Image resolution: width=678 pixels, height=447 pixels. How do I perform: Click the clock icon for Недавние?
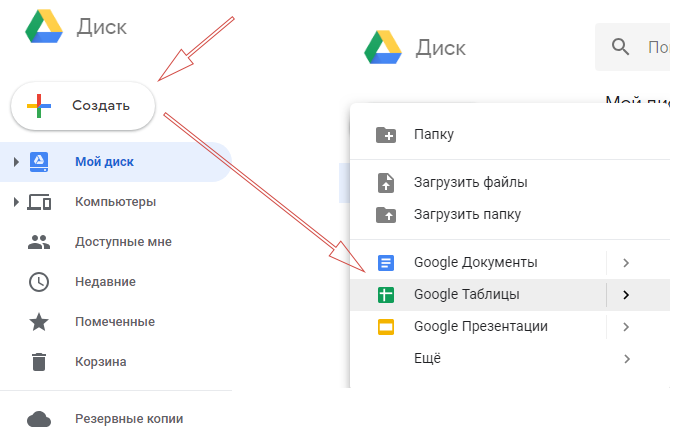[x=39, y=282]
